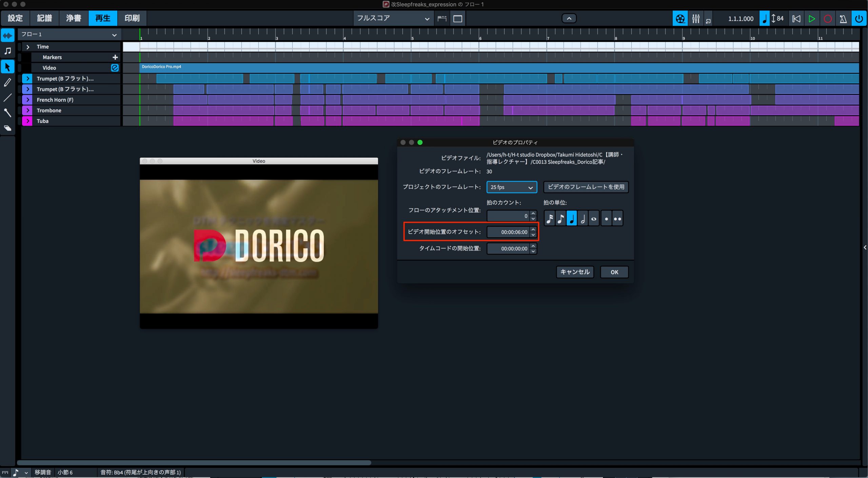Expand the Tuba track

[x=27, y=121]
